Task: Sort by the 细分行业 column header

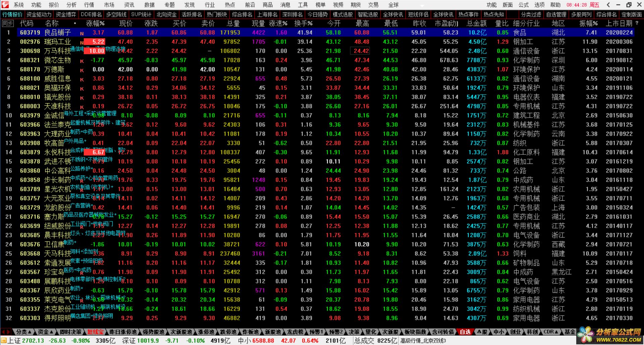Action: pos(526,23)
